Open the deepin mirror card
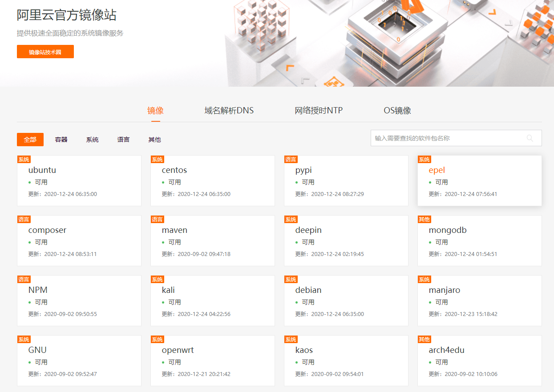554x392 pixels. click(346, 241)
